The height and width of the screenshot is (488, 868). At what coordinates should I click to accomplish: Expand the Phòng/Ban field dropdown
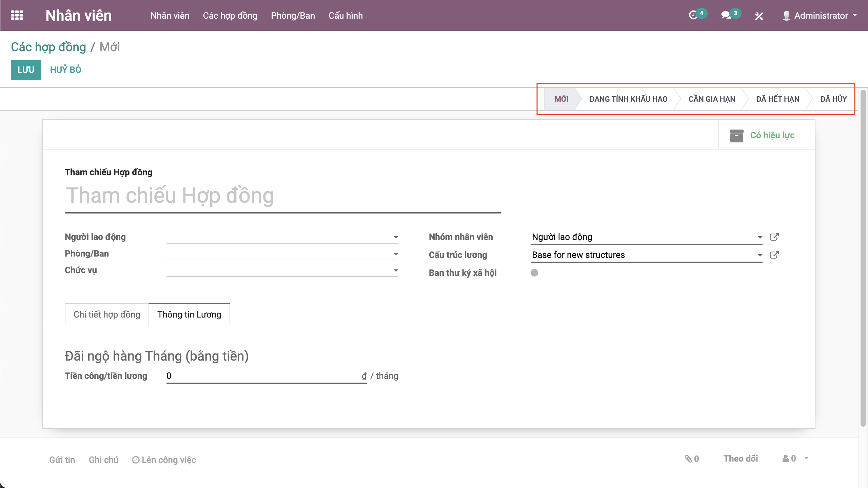tap(395, 254)
